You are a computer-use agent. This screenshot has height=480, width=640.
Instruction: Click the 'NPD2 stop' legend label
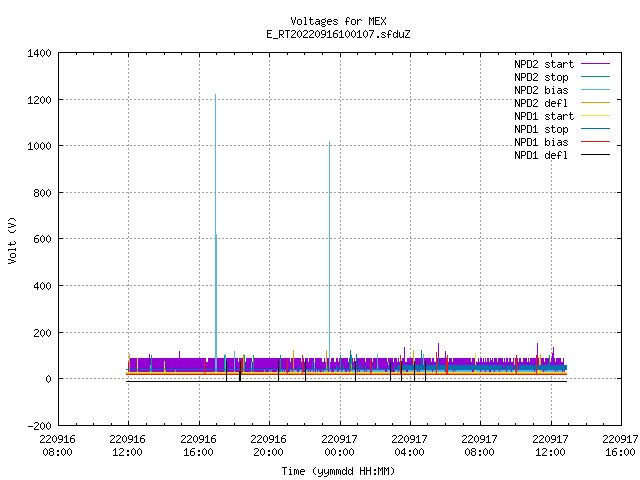pyautogui.click(x=541, y=77)
